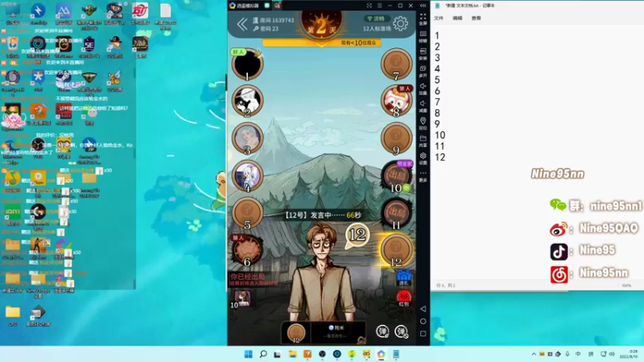Open Notepad 编辑 menu
644x362 pixels.
457,18
